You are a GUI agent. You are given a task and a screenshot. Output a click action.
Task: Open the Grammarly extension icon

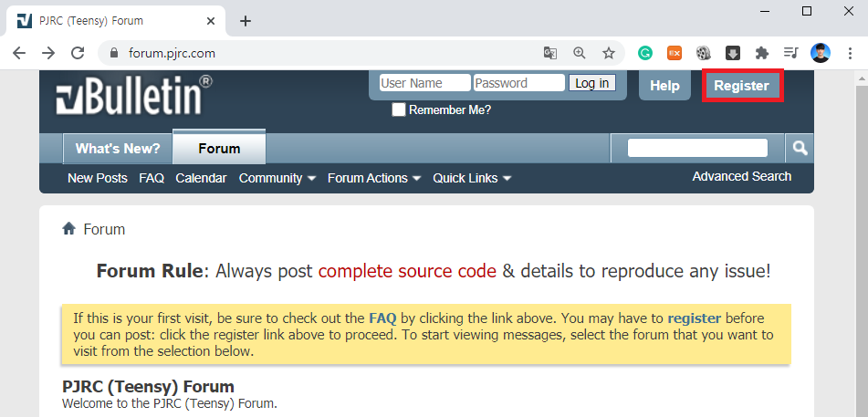click(645, 53)
